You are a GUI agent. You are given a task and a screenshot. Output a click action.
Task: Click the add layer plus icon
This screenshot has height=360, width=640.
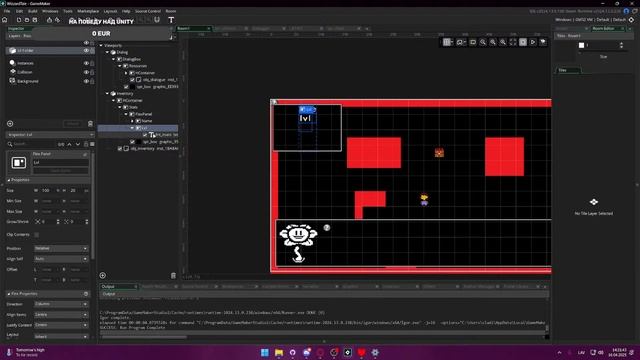[x=10, y=124]
